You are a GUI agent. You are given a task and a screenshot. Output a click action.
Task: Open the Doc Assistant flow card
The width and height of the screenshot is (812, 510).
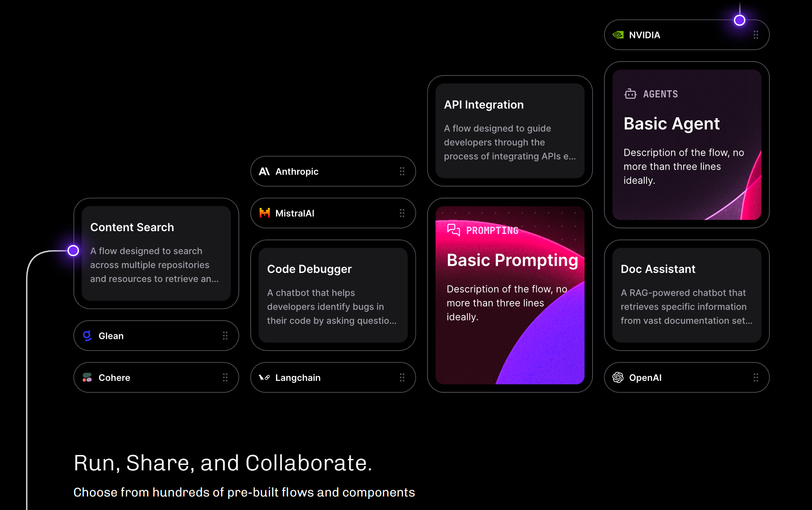pyautogui.click(x=687, y=295)
